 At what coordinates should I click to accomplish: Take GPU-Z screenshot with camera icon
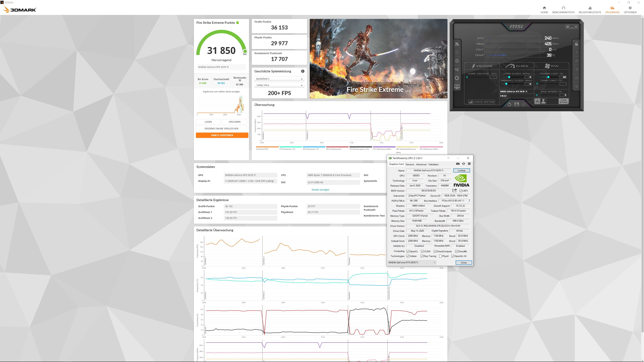[458, 164]
